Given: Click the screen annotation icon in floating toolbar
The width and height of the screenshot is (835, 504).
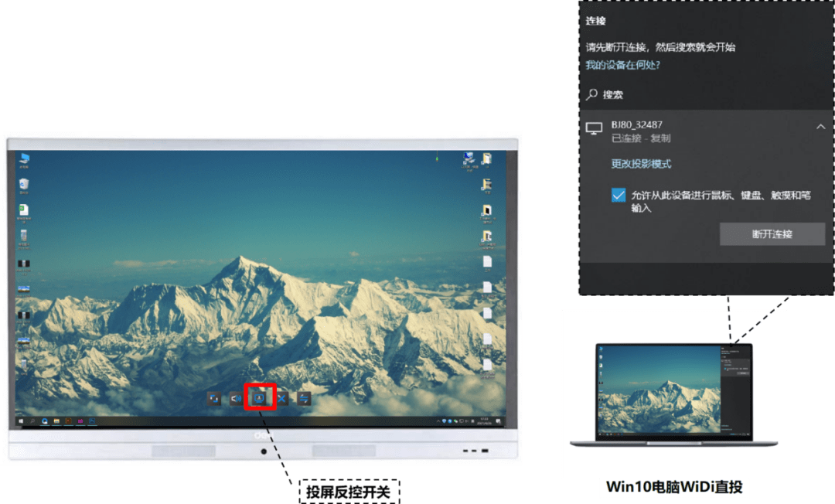Looking at the screenshot, I should (213, 397).
